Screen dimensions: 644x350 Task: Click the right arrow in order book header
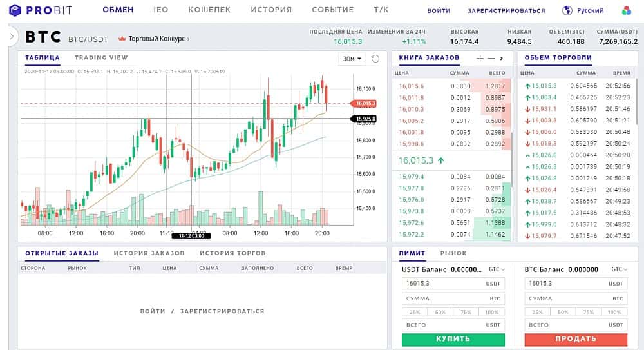pos(501,58)
